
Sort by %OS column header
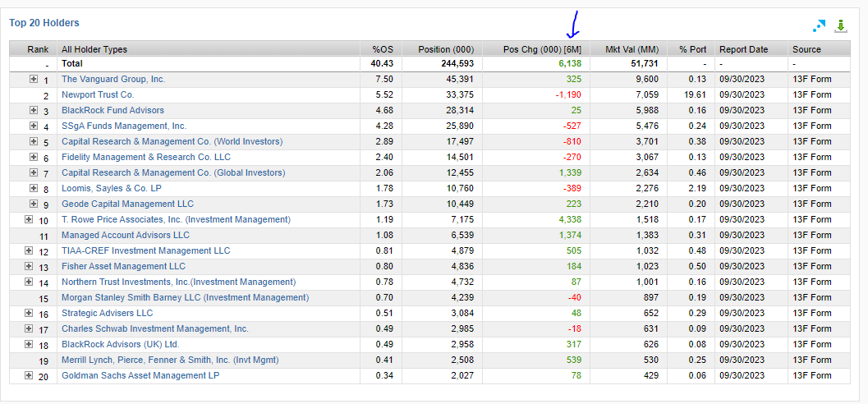click(384, 49)
